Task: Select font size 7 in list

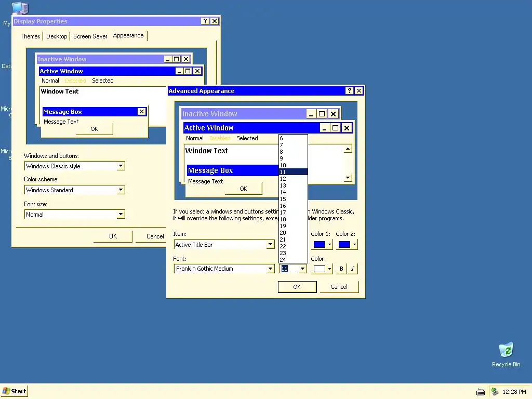Action: pos(293,145)
